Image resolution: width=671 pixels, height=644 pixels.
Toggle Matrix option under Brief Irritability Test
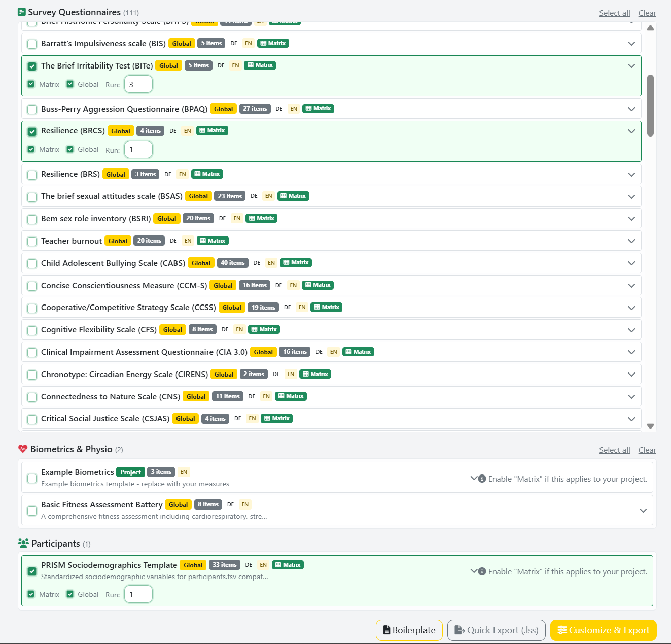[x=31, y=84]
